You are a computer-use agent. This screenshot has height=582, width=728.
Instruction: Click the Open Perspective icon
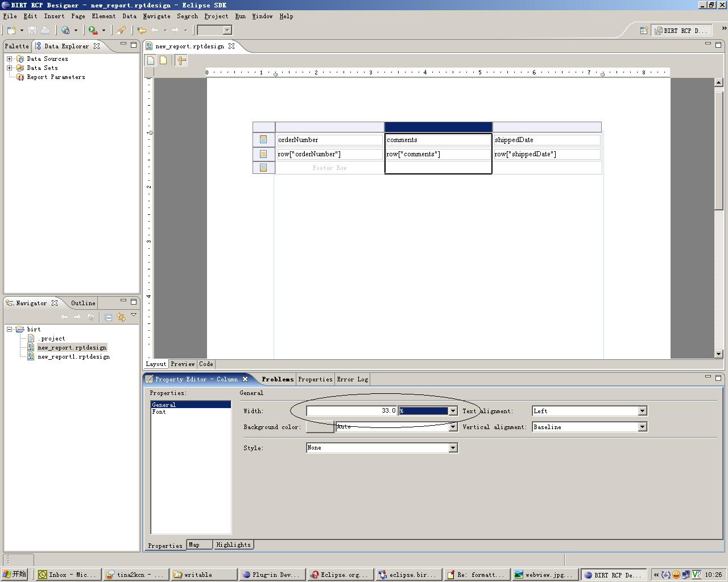pos(644,31)
